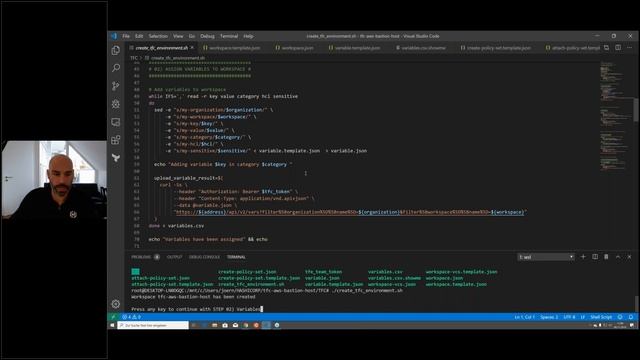Open the Remote Explorer monitor icon
Screen dimensions: 640x360
point(116,122)
